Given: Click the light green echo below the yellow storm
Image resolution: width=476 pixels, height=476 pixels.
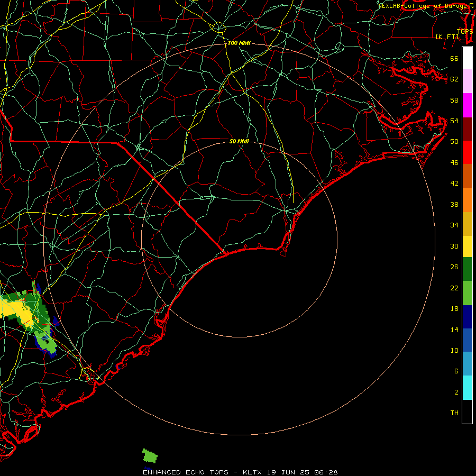Looking at the screenshot, I should (47, 343).
